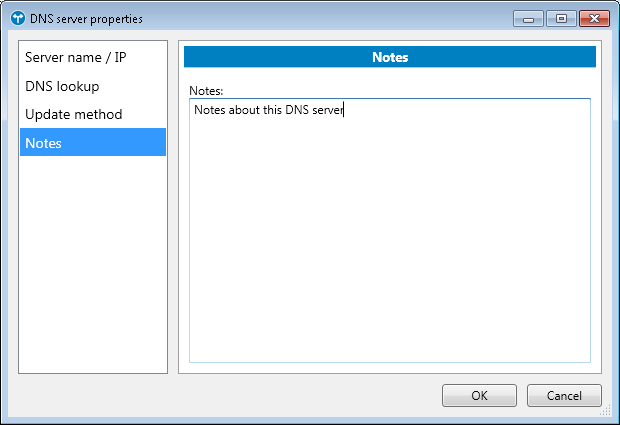Grab the resize grip in bottom-right corner

pos(605,410)
